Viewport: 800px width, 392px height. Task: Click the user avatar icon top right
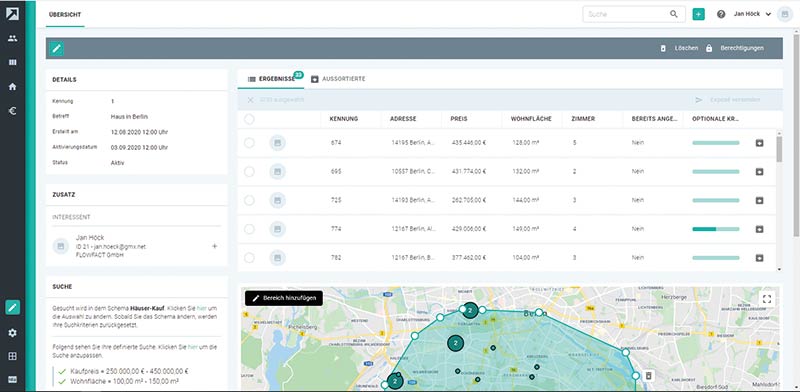click(784, 15)
